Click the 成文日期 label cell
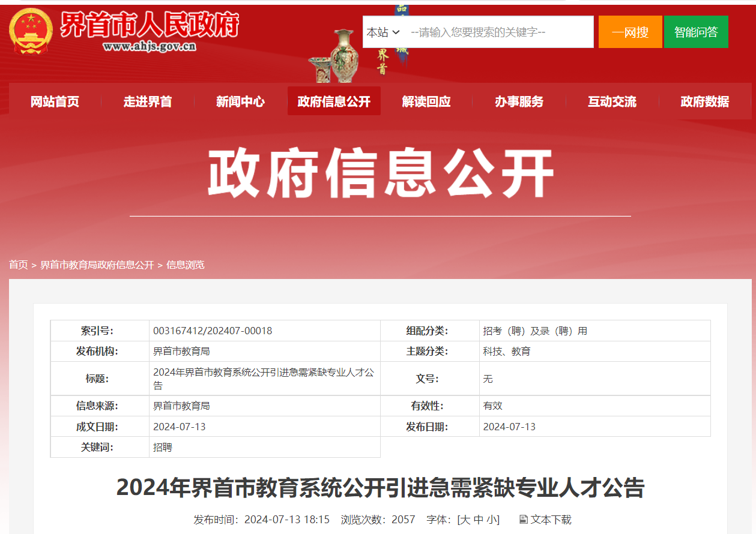756x534 pixels. pos(100,427)
